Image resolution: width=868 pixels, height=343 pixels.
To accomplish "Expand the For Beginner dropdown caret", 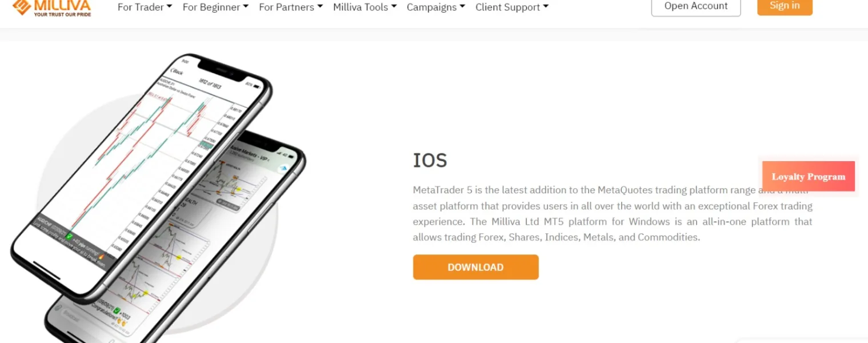I will (x=246, y=7).
